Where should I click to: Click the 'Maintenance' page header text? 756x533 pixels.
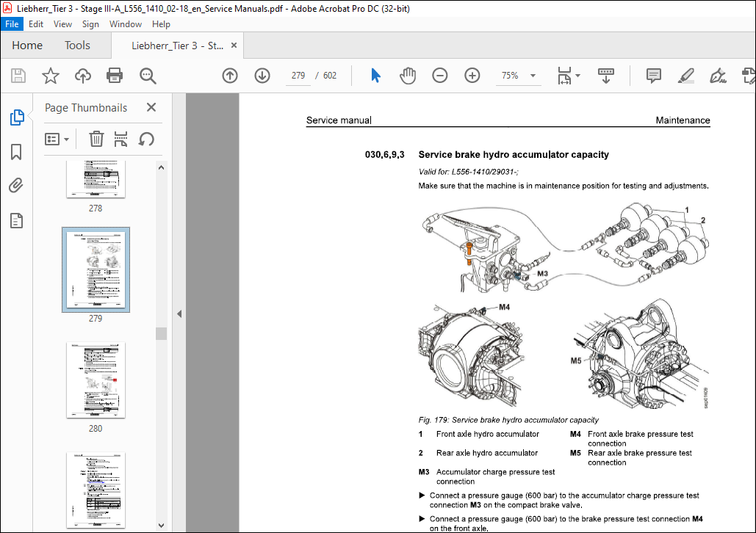click(683, 120)
